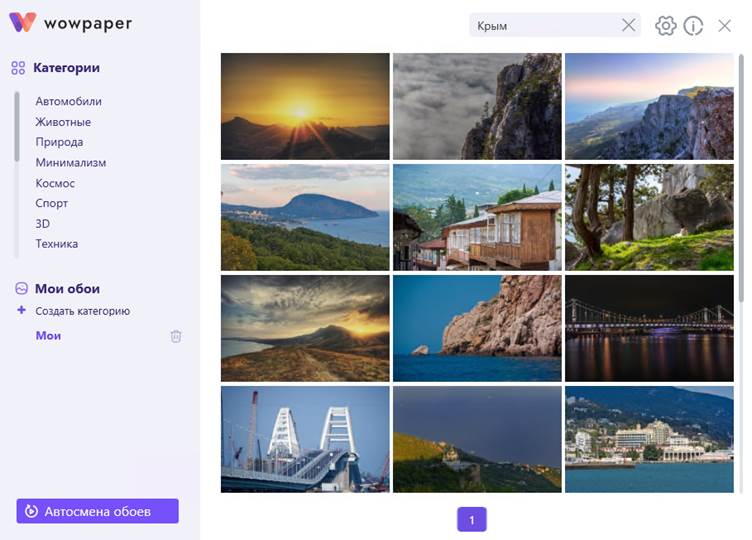Select the Техника category
Viewport: 752px width, 540px height.
point(56,244)
